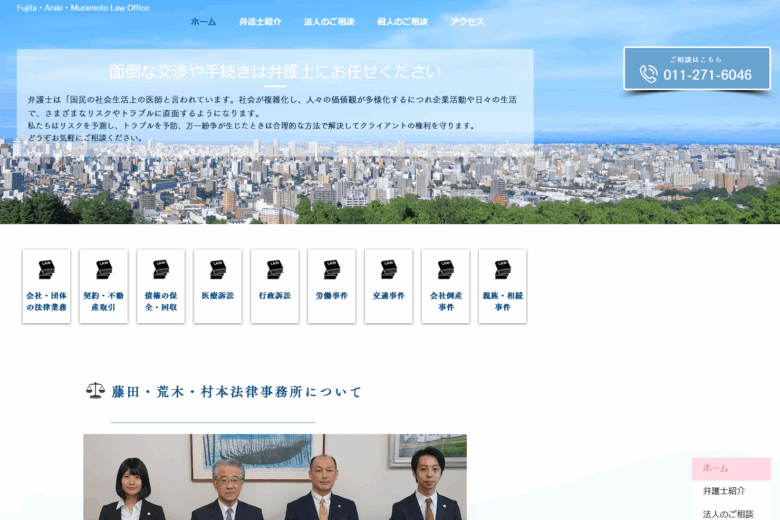Click the phone icon beside 011-271-6046
This screenshot has width=780, height=520.
pyautogui.click(x=648, y=74)
